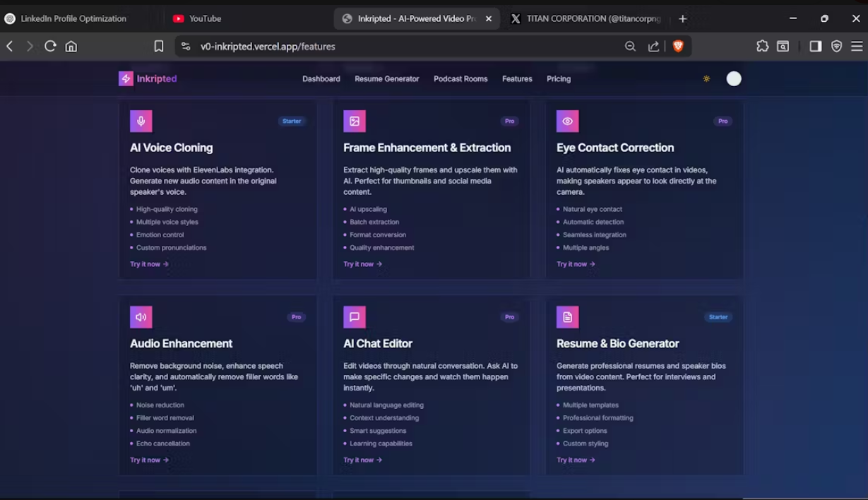Go forward with the browser forward arrow

click(30, 47)
